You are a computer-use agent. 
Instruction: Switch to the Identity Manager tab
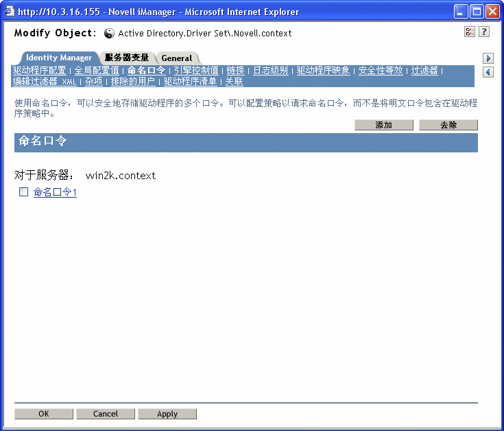tap(59, 58)
